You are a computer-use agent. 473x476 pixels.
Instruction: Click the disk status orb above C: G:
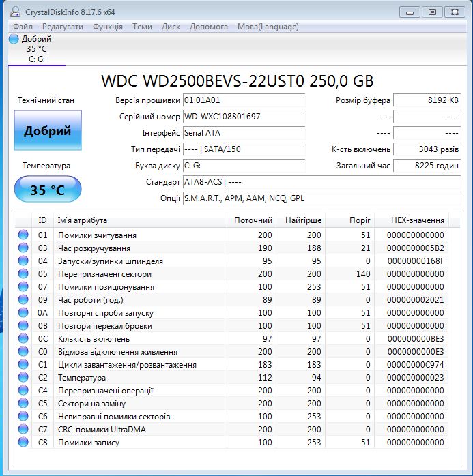pyautogui.click(x=14, y=39)
